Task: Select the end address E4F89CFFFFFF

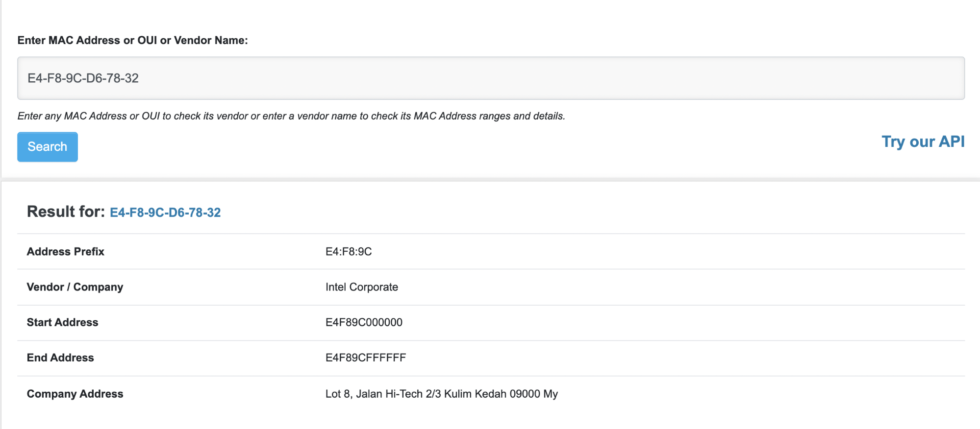Action: coord(365,357)
